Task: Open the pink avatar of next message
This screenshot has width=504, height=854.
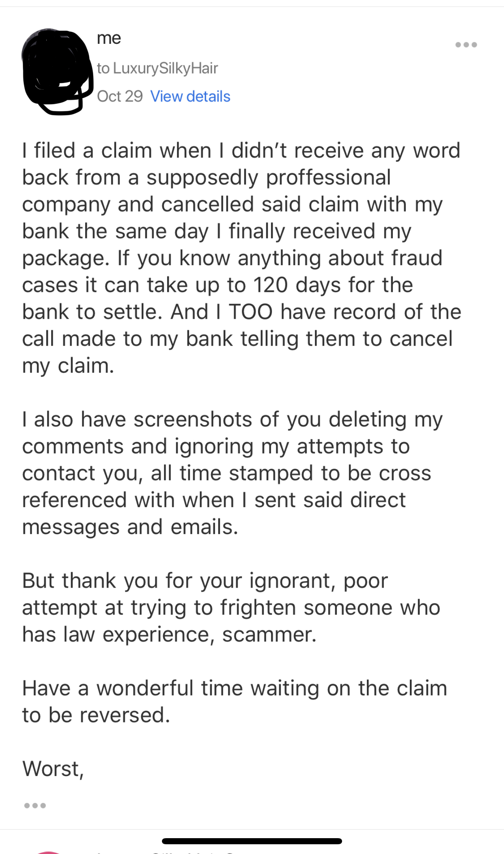Action: click(x=49, y=852)
